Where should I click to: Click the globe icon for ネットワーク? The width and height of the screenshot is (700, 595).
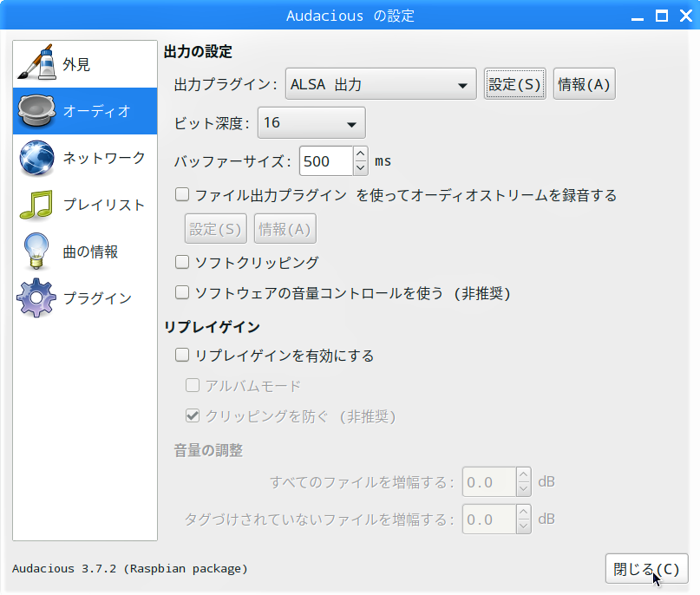click(36, 158)
